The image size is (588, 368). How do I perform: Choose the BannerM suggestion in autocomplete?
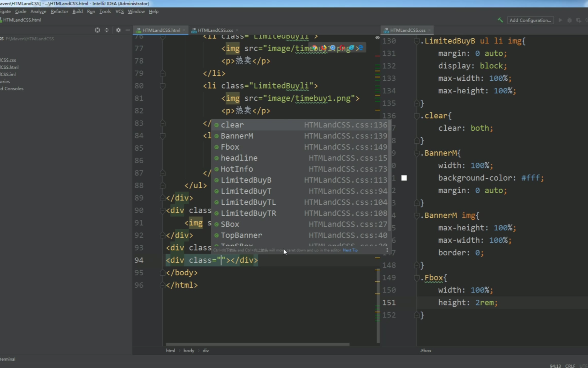point(237,136)
